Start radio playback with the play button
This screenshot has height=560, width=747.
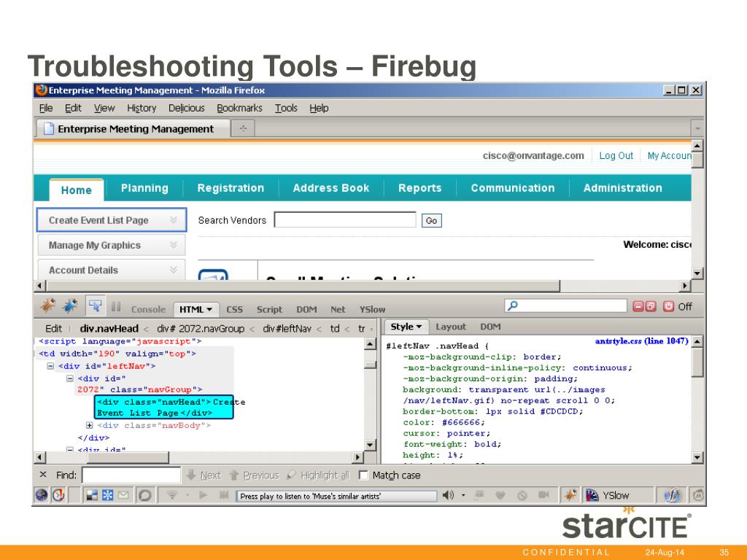pos(204,495)
